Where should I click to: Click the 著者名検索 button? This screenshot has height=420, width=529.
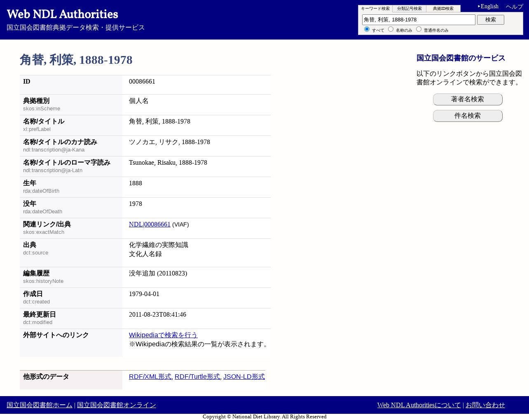coord(468,99)
